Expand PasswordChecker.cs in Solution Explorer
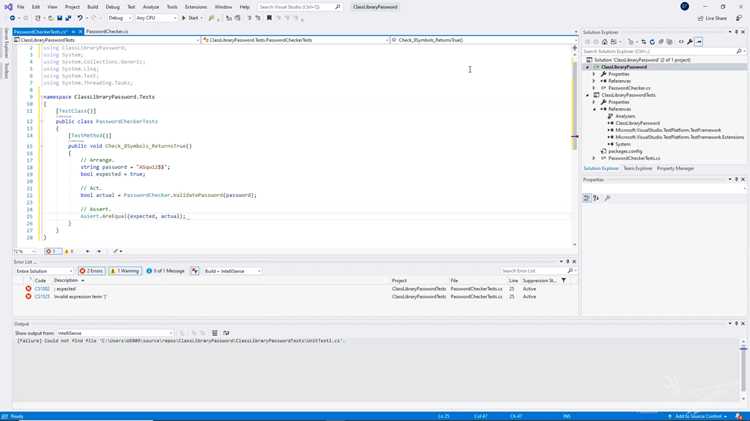Viewport: 750px width, 421px height. click(x=594, y=89)
